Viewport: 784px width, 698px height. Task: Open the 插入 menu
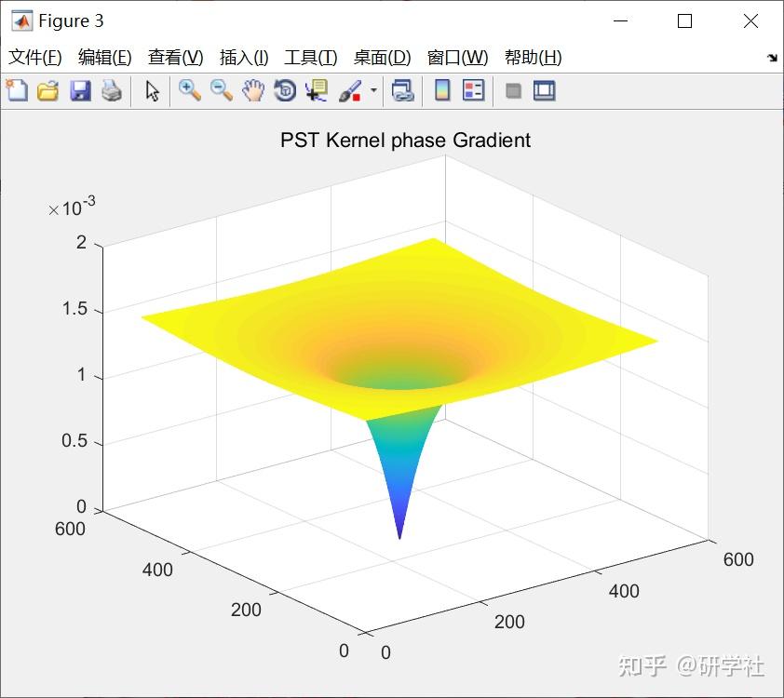coord(242,57)
